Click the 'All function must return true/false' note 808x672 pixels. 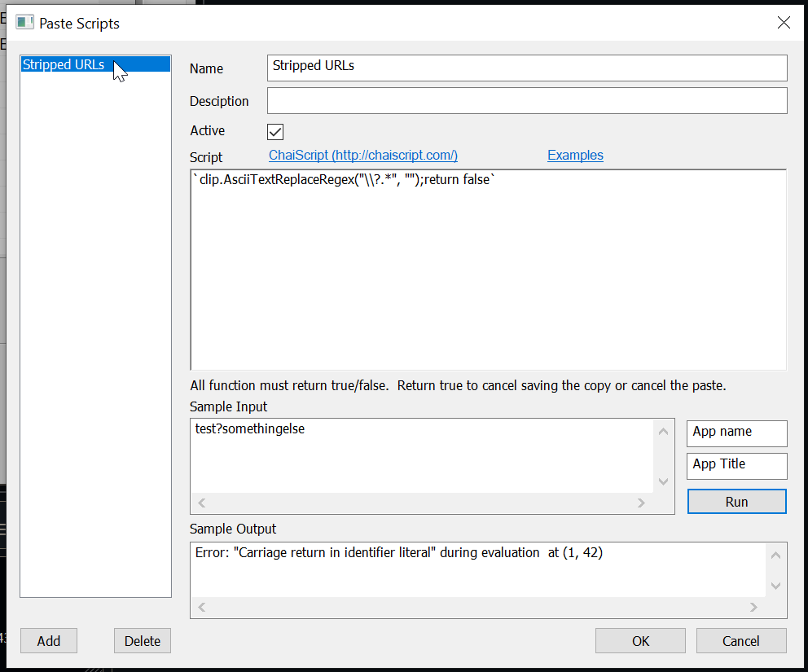coord(458,385)
